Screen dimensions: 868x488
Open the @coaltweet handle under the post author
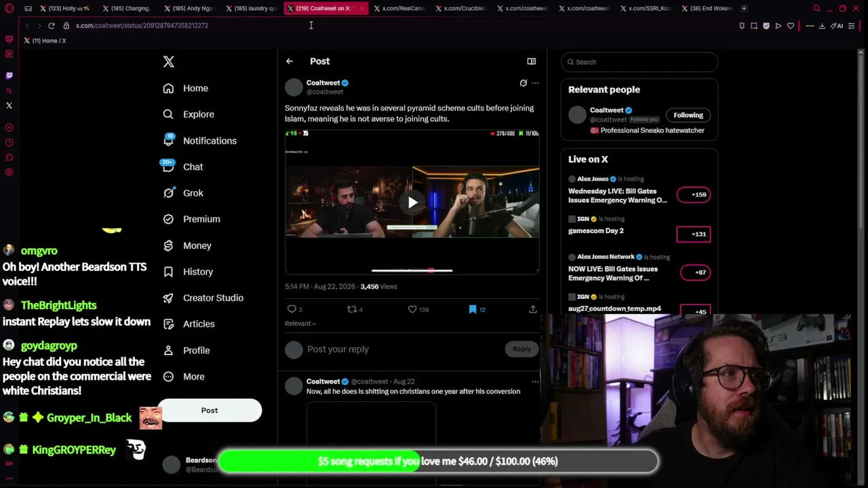(325, 92)
